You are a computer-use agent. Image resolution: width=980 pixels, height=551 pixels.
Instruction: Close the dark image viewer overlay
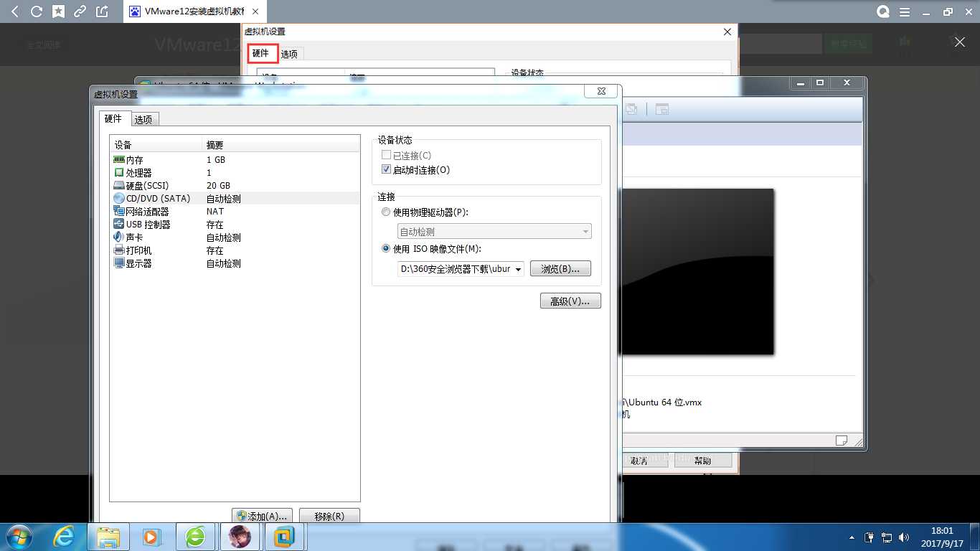(x=960, y=42)
